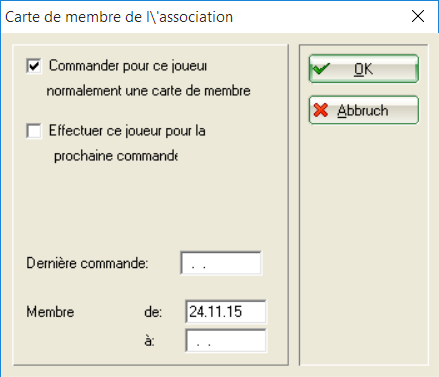Focus the Dernière commande date field
Image resolution: width=439 pixels, height=377 pixels.
(x=221, y=263)
